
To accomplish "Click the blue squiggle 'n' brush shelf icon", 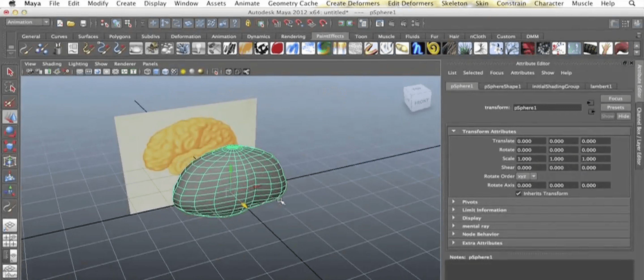I will point(418,49).
